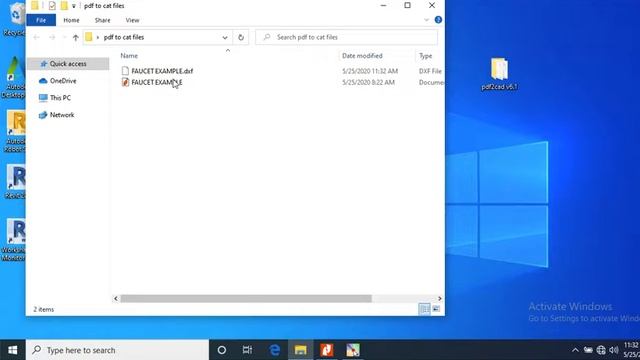
Task: Expand the ribbon with the chevron
Action: click(x=427, y=20)
